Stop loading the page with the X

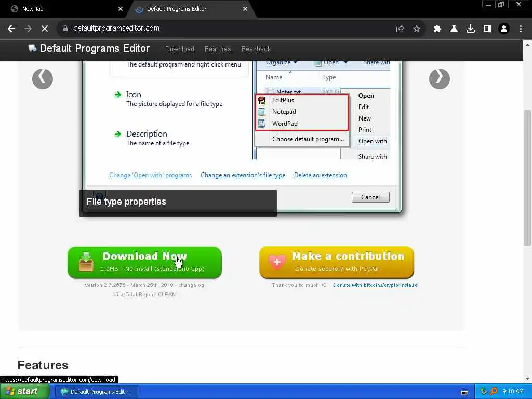(45, 29)
